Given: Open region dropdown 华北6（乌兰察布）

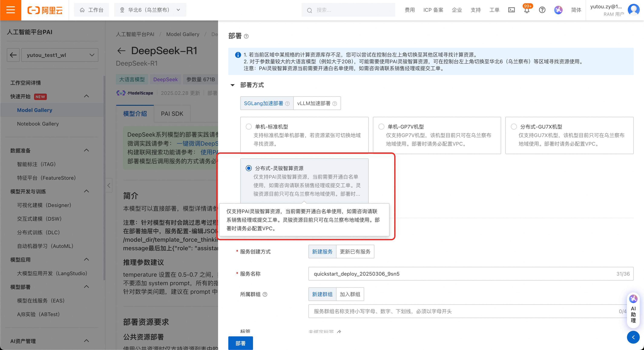Looking at the screenshot, I should click(150, 10).
